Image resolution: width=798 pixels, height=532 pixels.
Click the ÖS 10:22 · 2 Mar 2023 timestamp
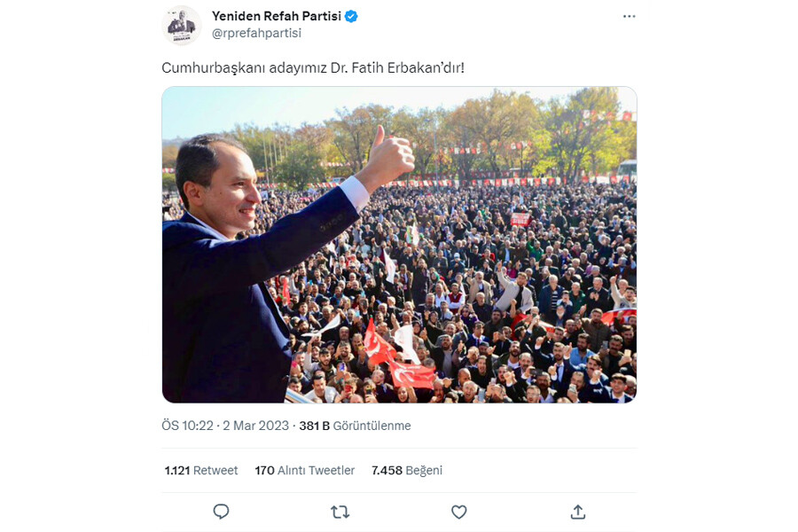point(225,426)
